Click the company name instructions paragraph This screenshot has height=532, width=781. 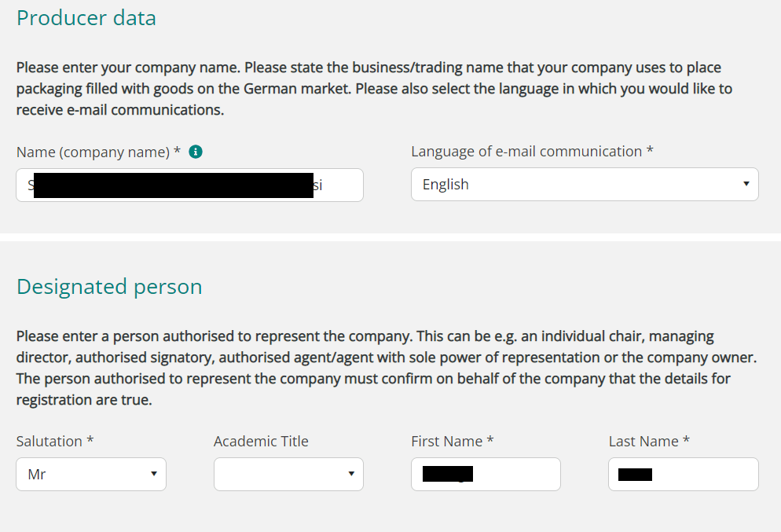coord(374,89)
